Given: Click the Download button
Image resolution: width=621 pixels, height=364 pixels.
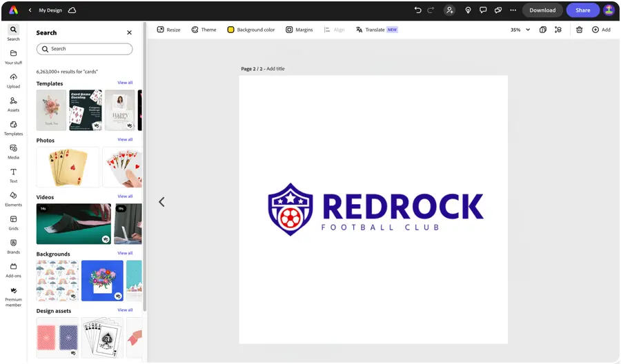Looking at the screenshot, I should coord(542,10).
